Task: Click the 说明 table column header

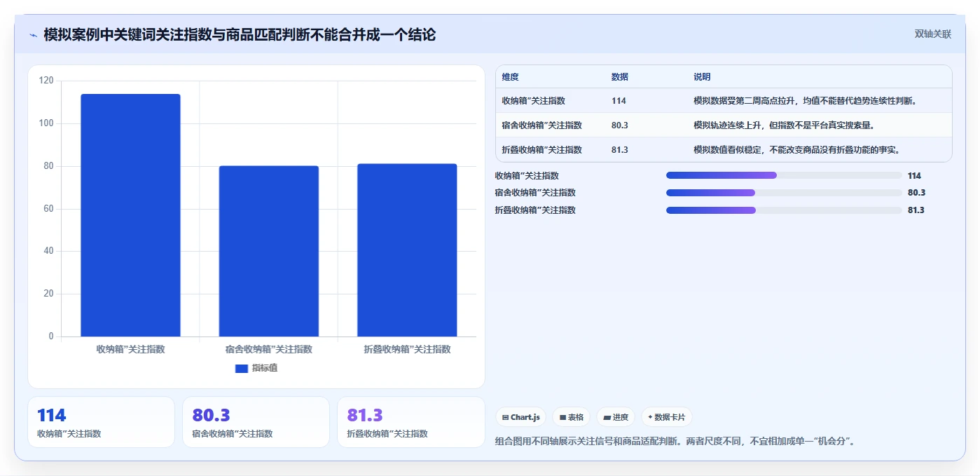Action: [x=702, y=77]
